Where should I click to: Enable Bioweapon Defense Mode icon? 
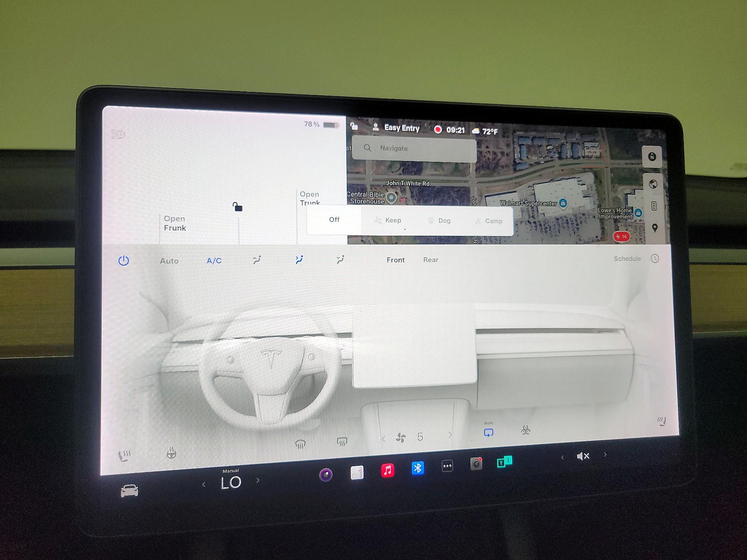526,430
